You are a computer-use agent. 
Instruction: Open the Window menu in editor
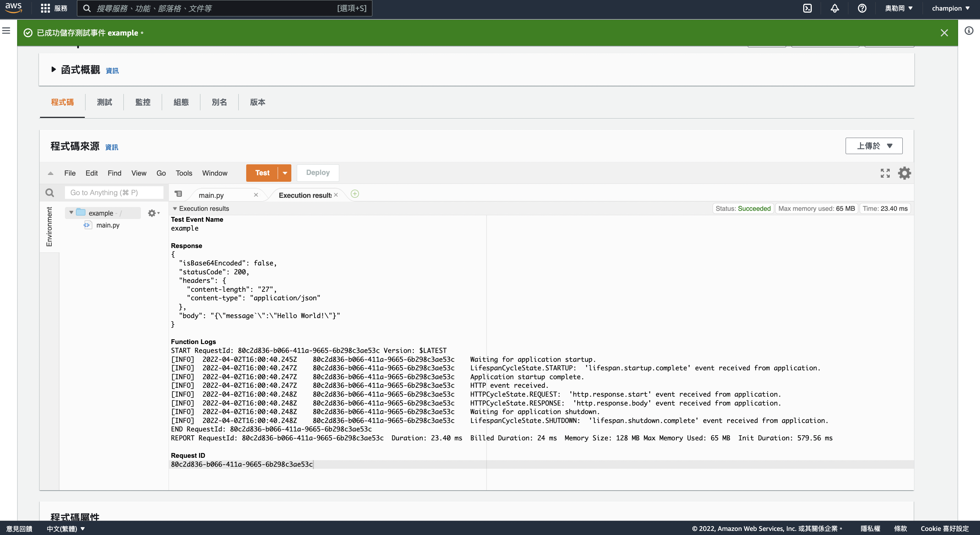pyautogui.click(x=214, y=173)
